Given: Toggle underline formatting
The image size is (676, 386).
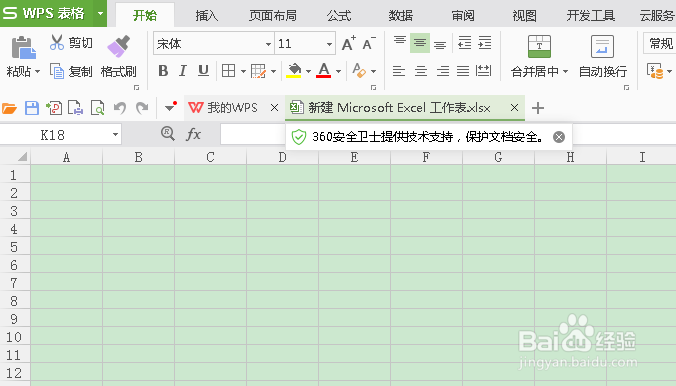Looking at the screenshot, I should tap(203, 70).
